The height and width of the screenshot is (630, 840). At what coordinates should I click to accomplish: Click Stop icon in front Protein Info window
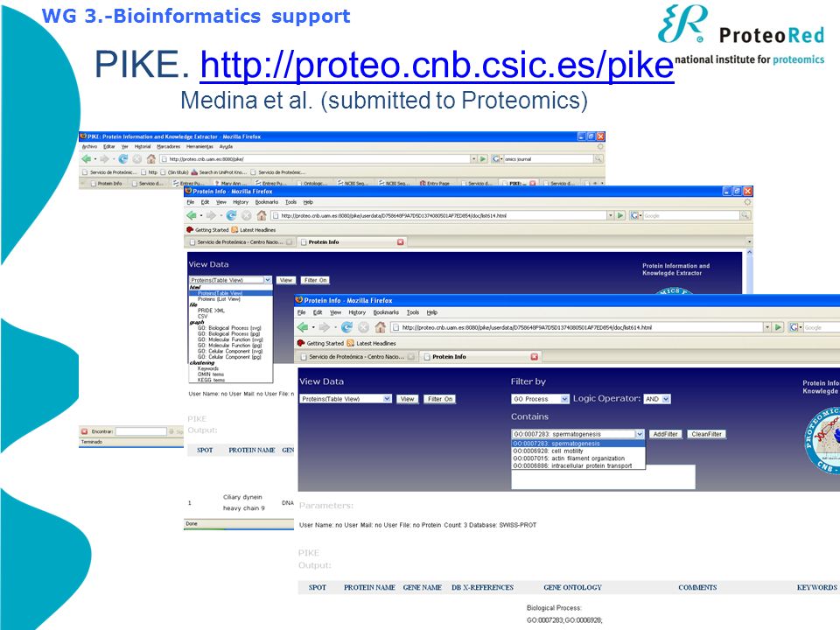[x=364, y=326]
